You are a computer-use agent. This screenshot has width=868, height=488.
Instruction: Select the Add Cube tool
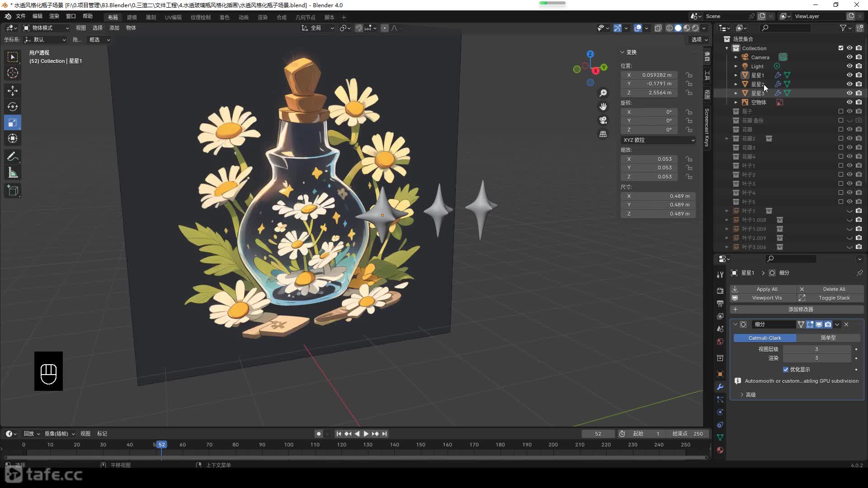[x=13, y=191]
